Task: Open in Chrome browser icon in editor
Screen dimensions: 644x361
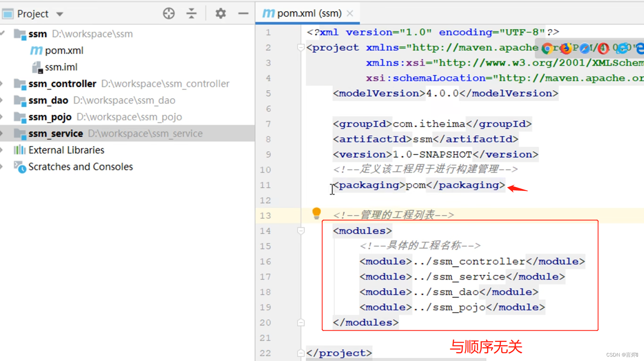Action: coord(547,49)
